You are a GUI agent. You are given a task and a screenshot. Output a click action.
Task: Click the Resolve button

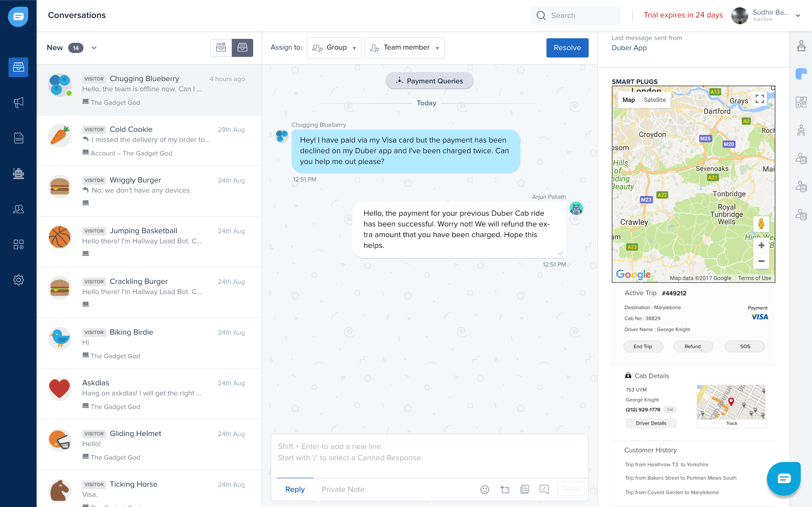coord(567,48)
